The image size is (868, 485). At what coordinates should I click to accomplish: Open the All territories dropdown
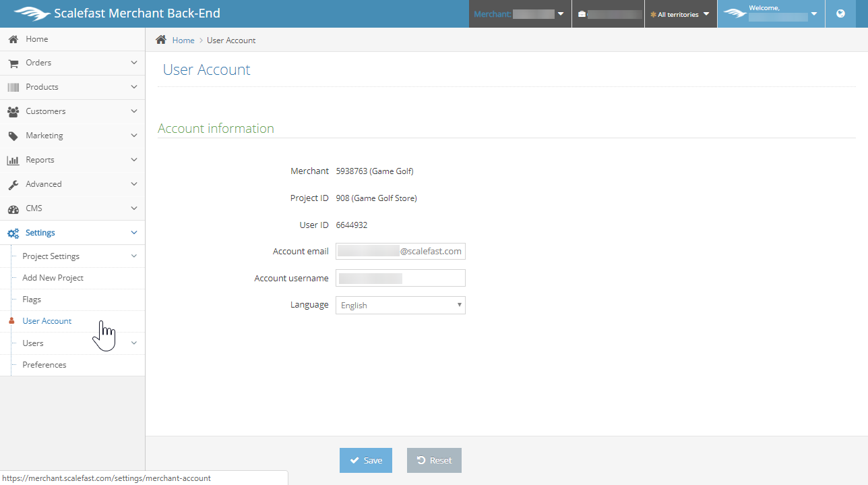click(680, 14)
